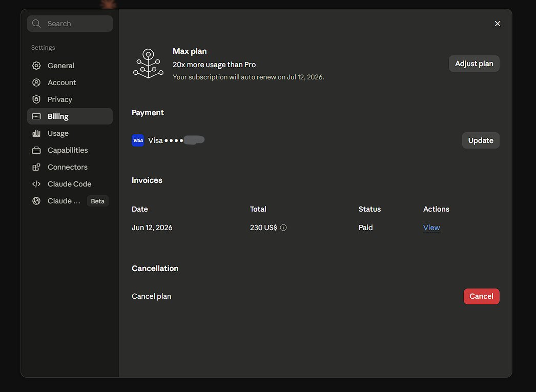Viewport: 536px width, 392px height.
Task: Click the Billing card icon
Action: (36, 116)
